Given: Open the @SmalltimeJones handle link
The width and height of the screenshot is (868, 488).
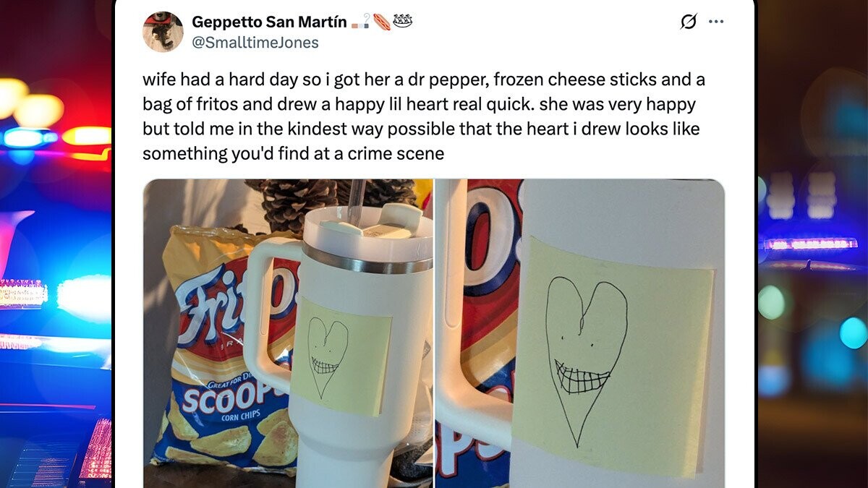Looking at the screenshot, I should [255, 43].
